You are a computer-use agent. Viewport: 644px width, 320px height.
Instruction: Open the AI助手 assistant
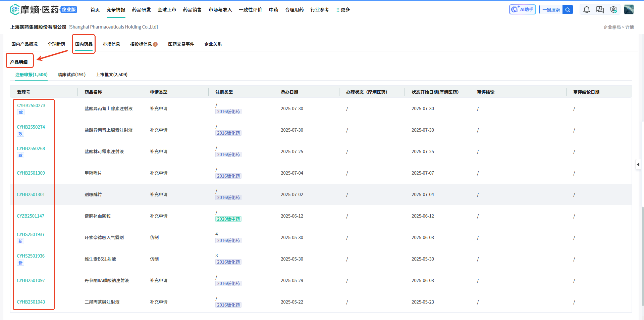[x=522, y=9]
